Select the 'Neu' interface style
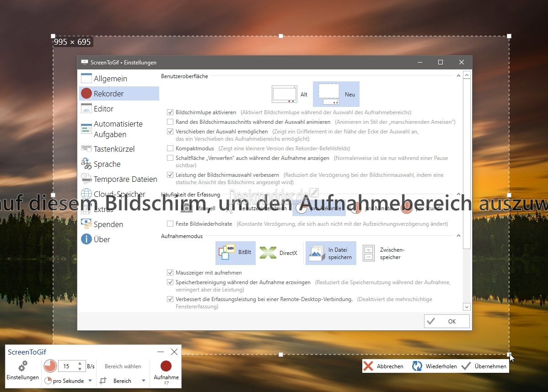The width and height of the screenshot is (548, 392). (x=336, y=94)
